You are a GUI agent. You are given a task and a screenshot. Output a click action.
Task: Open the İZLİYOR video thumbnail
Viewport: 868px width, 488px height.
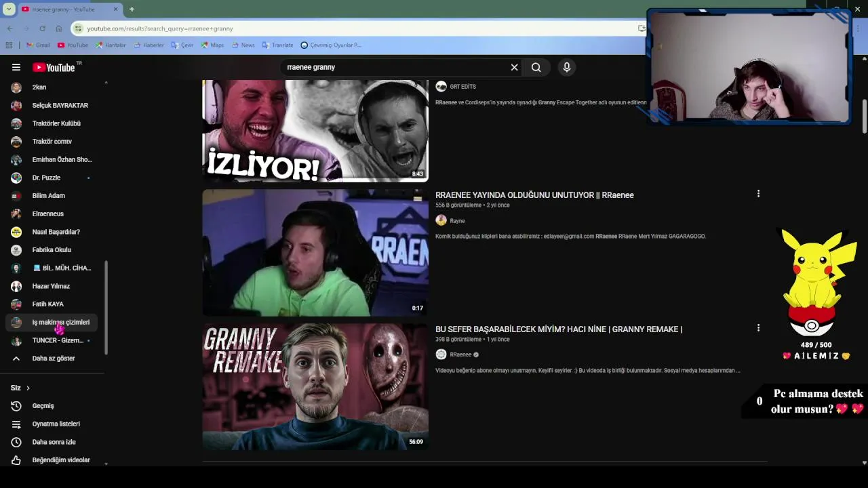315,131
